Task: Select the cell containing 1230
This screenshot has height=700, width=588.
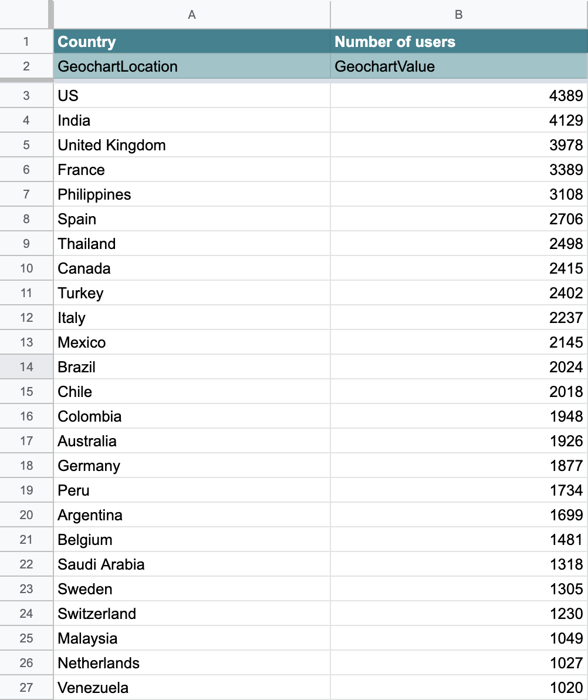Action: (x=459, y=614)
